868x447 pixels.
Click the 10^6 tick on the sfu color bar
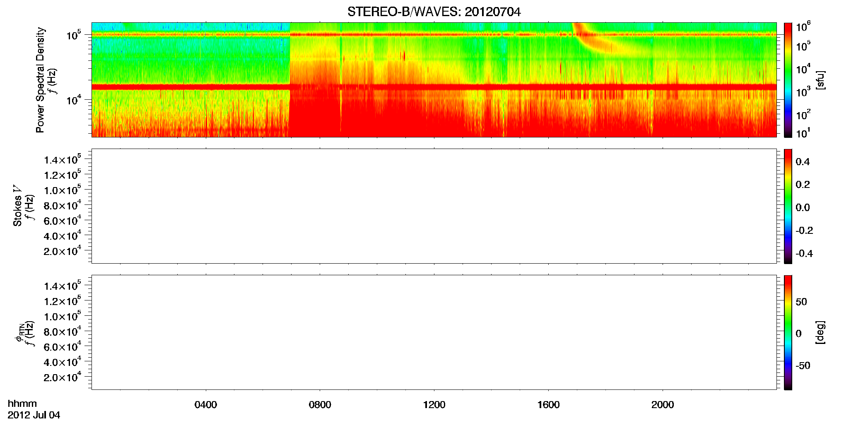point(803,26)
